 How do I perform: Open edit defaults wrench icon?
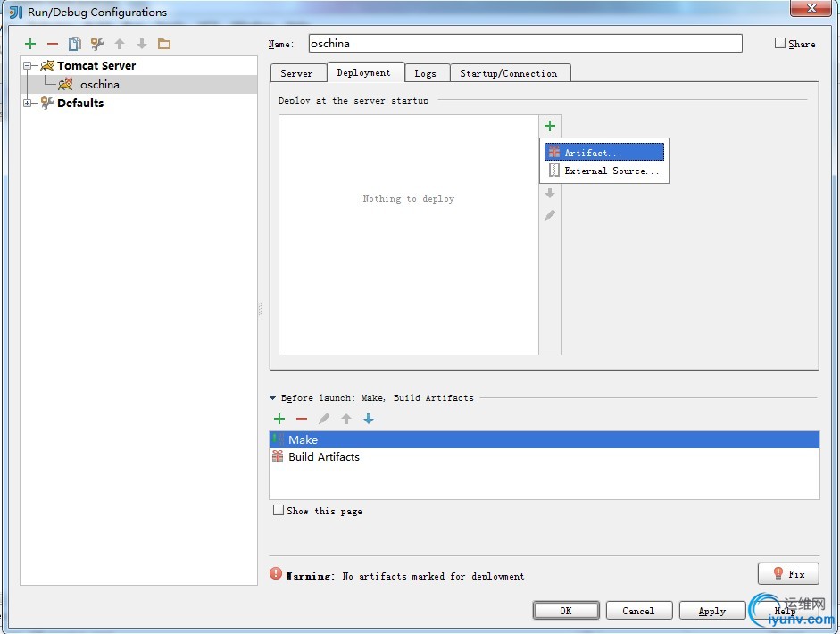point(97,44)
